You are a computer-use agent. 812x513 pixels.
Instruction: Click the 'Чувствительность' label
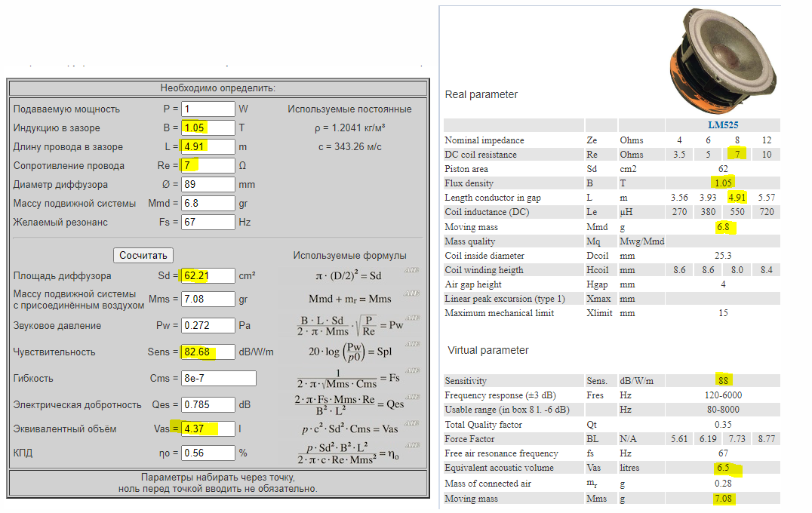pyautogui.click(x=54, y=352)
